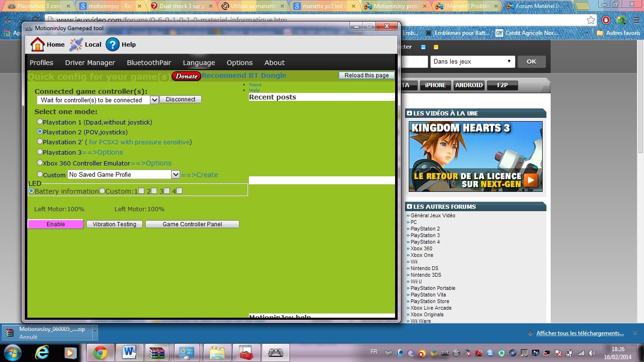Click the red toolbox icon in taskbar
The width and height of the screenshot is (644, 362).
click(x=246, y=353)
